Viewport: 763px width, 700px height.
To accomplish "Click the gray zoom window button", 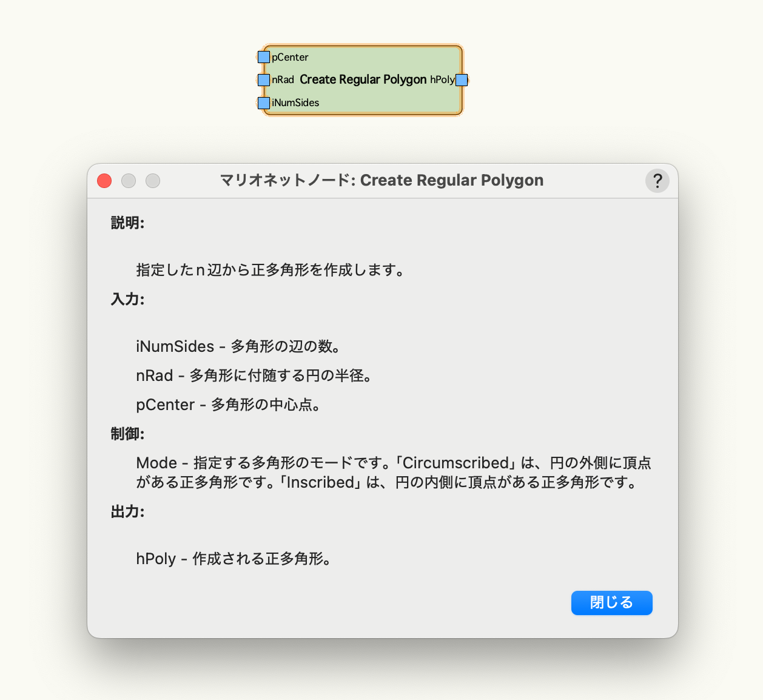I will 153,181.
